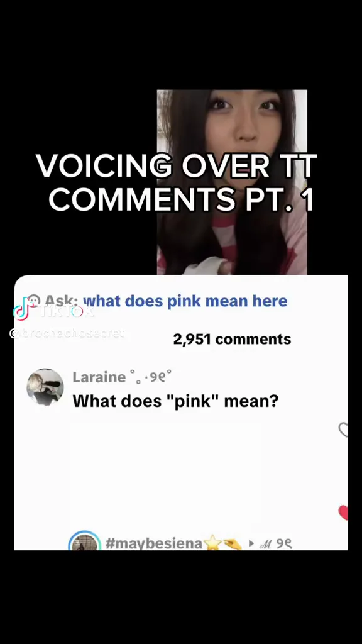
Task: Like Laraine's comment with the outline heart
Action: (343, 430)
